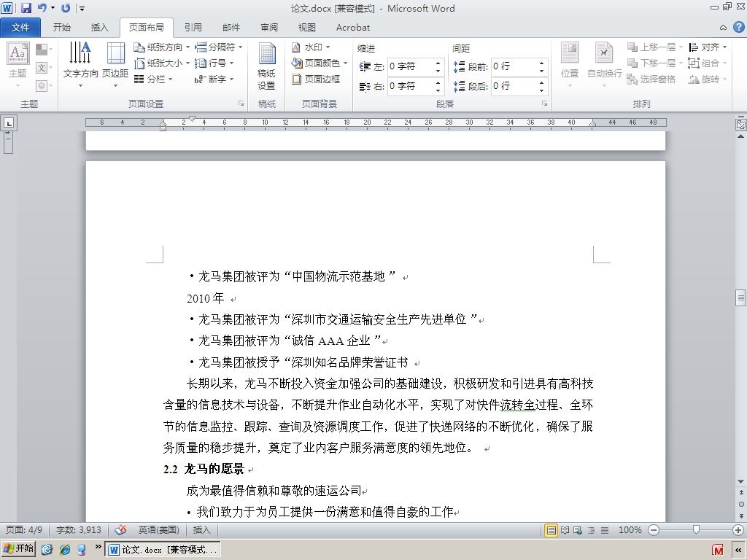Open Text Direction (文字方向) options

click(x=80, y=65)
